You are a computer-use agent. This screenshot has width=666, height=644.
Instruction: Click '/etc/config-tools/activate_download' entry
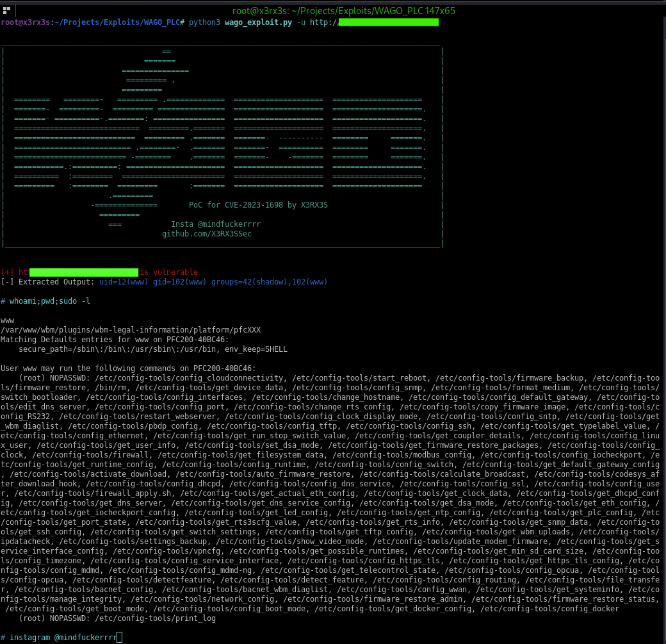[88, 474]
